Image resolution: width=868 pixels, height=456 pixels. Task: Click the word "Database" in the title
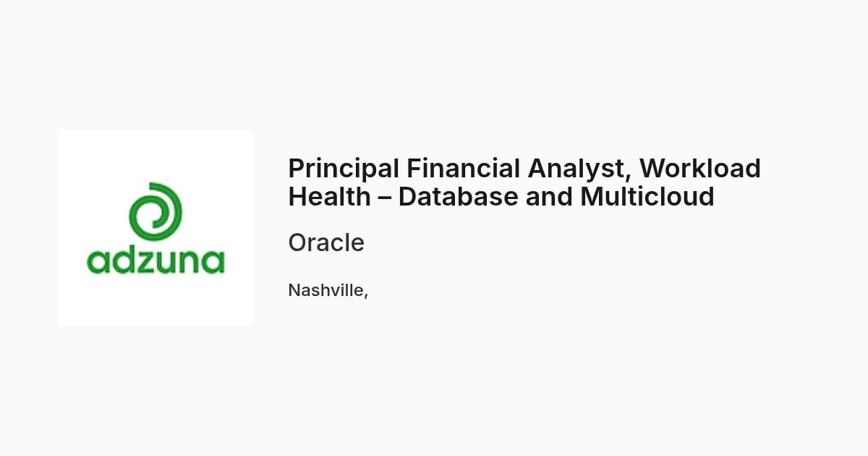458,197
